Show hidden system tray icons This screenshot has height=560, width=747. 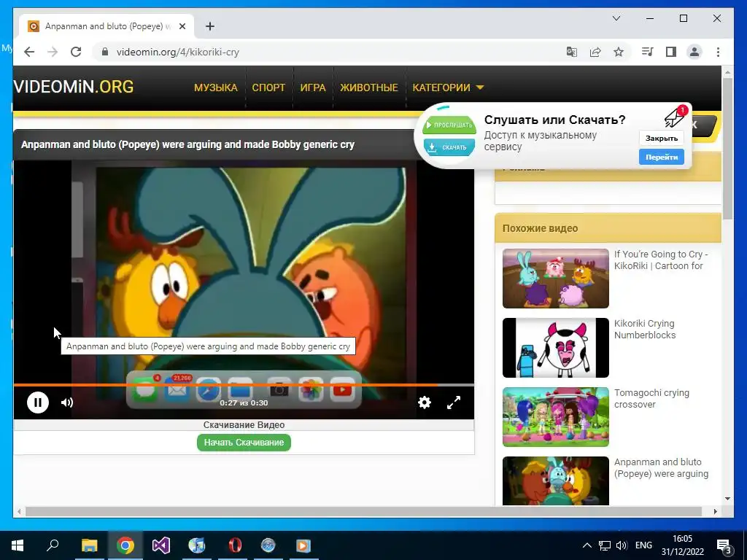pos(587,545)
